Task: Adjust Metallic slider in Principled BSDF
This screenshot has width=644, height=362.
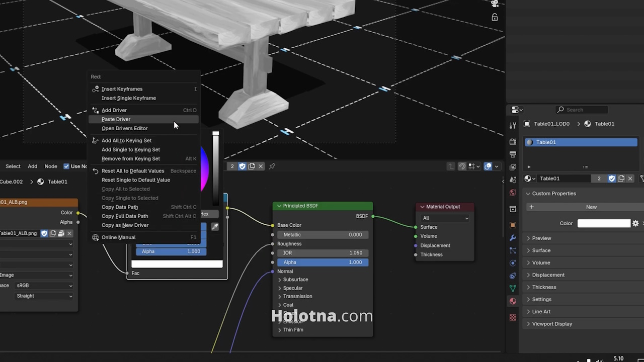Action: [323, 235]
